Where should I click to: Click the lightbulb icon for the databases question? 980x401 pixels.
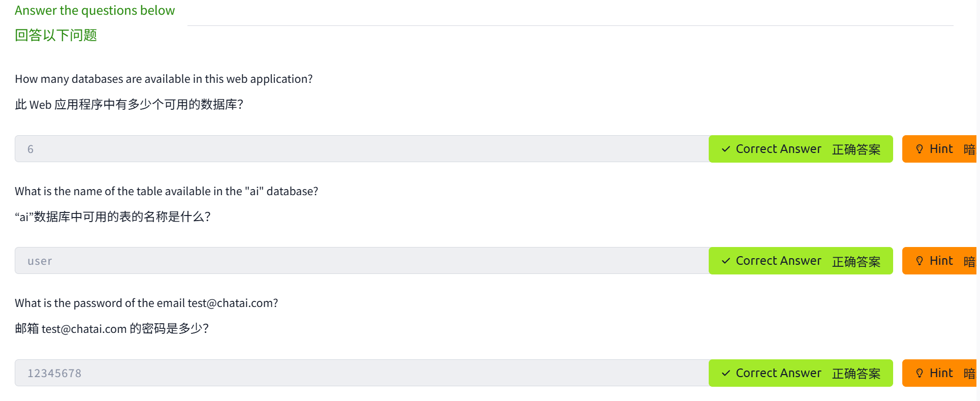click(919, 149)
